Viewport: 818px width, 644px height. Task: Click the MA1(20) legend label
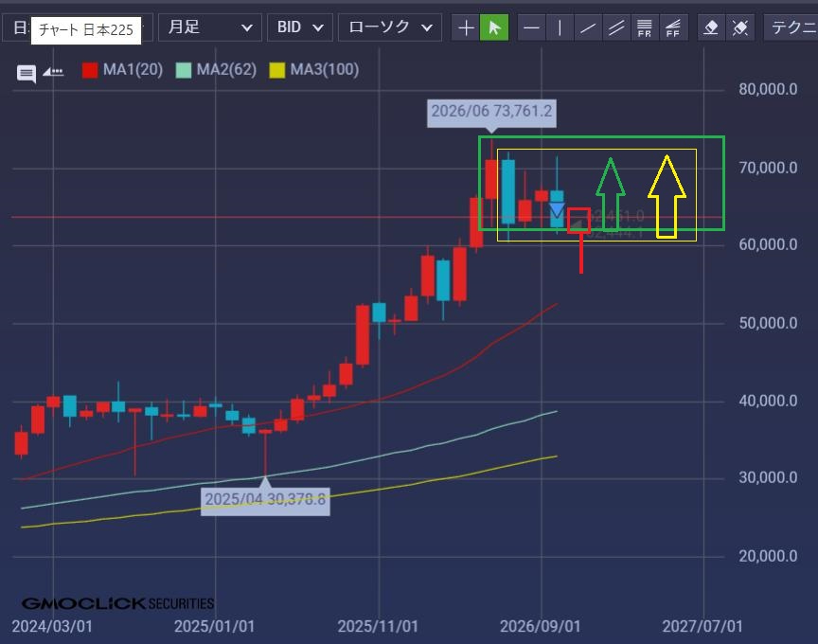(133, 69)
